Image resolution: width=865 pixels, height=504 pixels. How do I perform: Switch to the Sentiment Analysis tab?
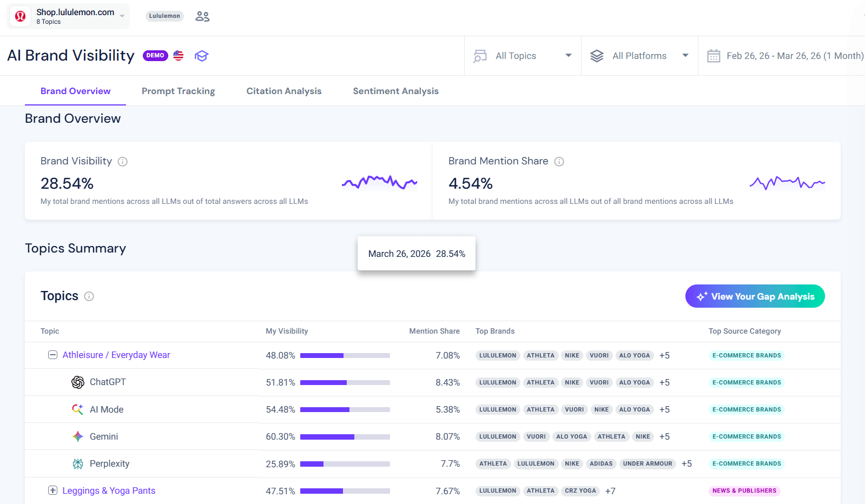pyautogui.click(x=395, y=91)
